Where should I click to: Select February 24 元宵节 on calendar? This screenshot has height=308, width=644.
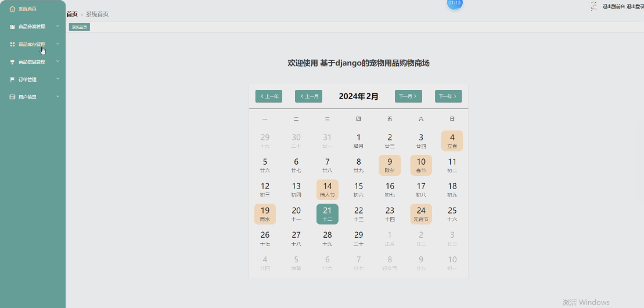click(421, 214)
